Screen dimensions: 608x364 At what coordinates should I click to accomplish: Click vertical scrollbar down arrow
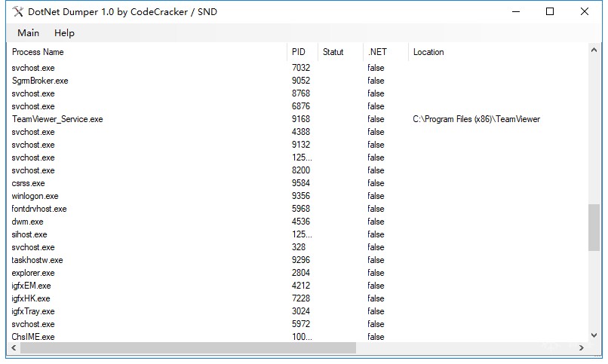[594, 335]
